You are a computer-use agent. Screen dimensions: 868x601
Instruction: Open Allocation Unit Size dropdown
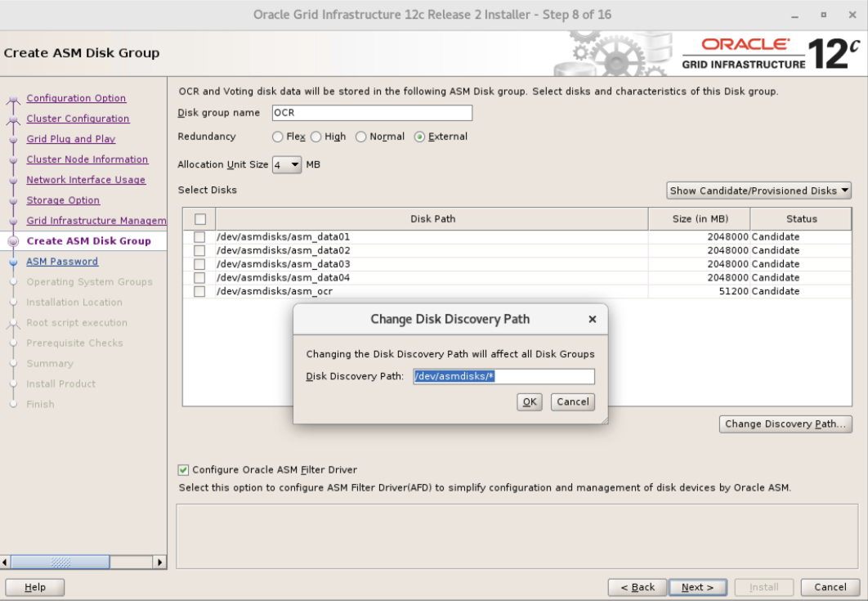point(287,164)
